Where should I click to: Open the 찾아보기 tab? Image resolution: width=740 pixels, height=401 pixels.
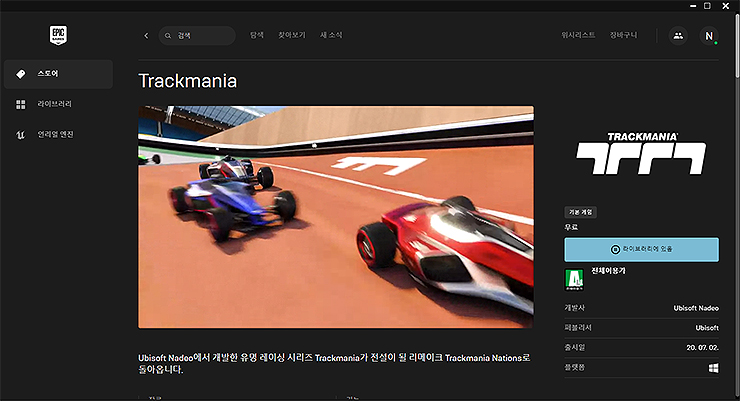[292, 35]
